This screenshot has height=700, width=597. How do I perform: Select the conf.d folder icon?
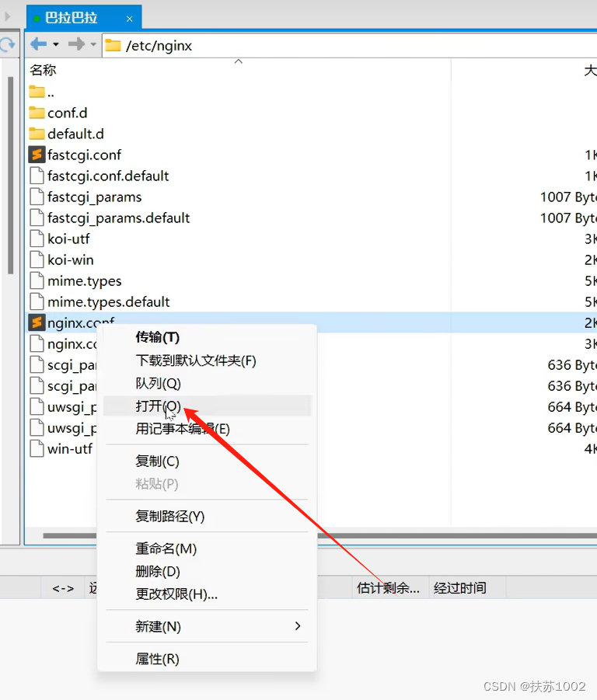pyautogui.click(x=37, y=113)
